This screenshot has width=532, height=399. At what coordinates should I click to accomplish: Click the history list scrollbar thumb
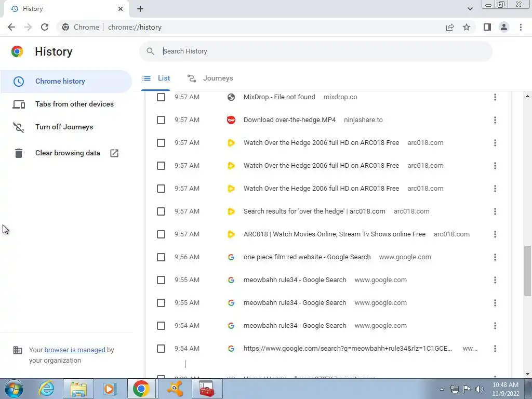point(527,271)
